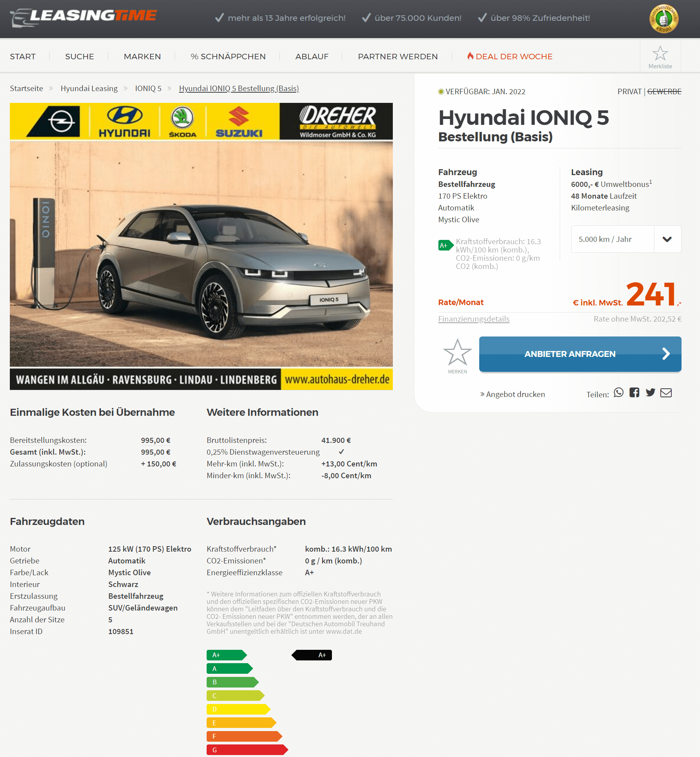The image size is (700, 757).
Task: Click '48 Monate Laufzeit' text
Action: [604, 196]
